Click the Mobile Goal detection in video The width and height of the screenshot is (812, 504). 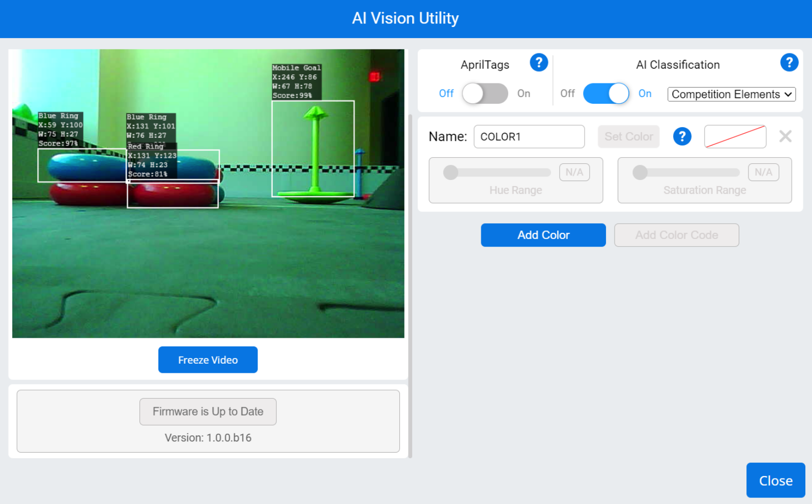313,149
